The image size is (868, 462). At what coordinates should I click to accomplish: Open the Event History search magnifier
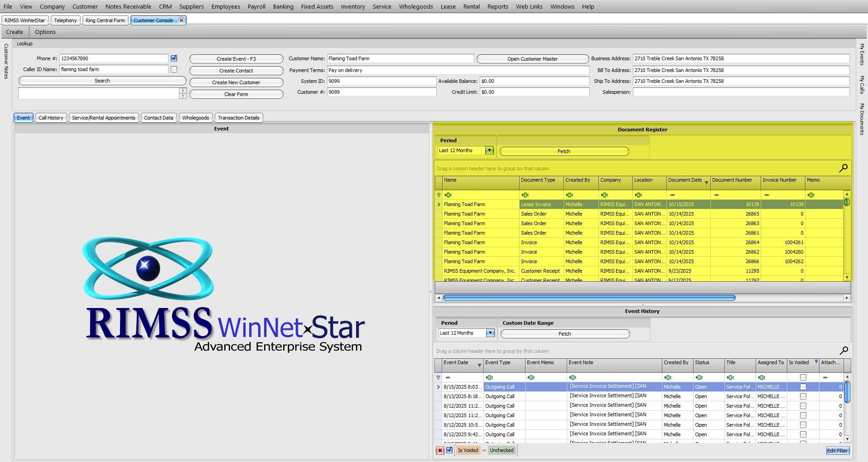pyautogui.click(x=844, y=351)
